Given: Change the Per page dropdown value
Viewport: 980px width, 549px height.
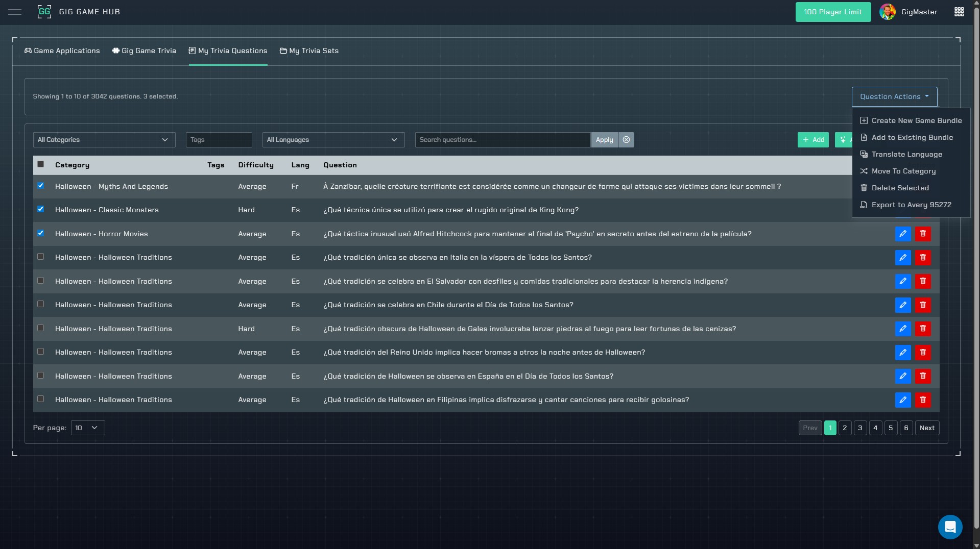Looking at the screenshot, I should (x=87, y=428).
